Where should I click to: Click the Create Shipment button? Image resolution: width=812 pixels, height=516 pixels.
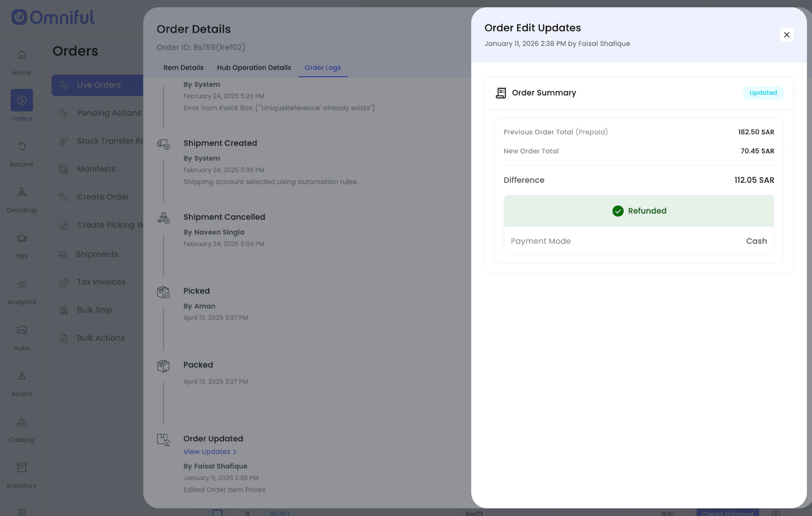coord(727,512)
